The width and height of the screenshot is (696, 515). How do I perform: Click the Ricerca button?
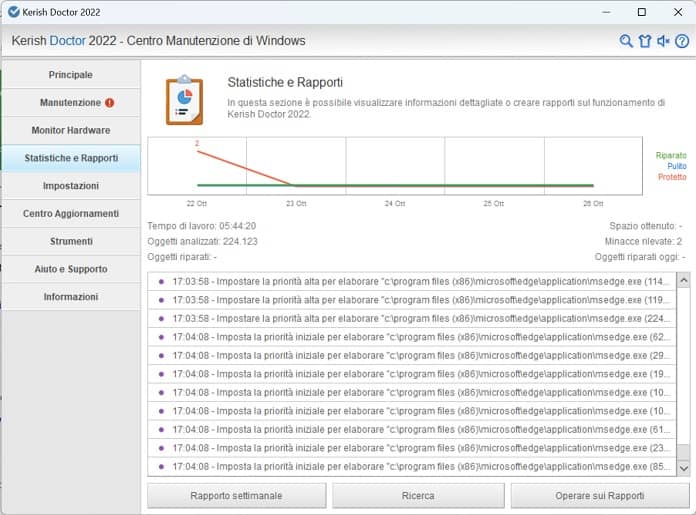point(418,495)
